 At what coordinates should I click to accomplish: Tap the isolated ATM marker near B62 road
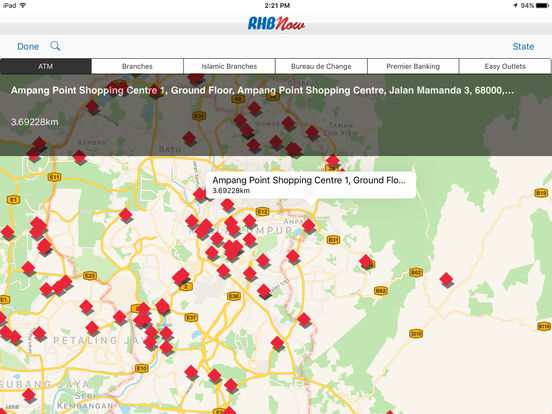tap(446, 280)
